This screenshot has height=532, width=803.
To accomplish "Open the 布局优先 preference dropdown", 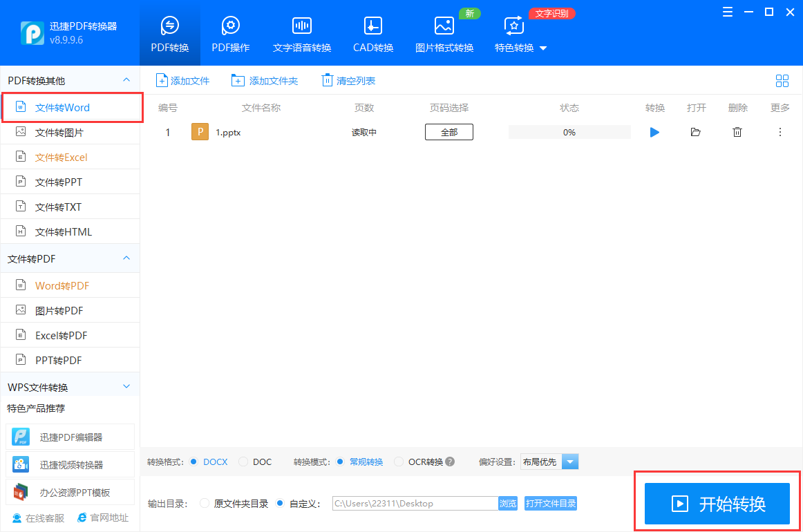I will tap(571, 462).
